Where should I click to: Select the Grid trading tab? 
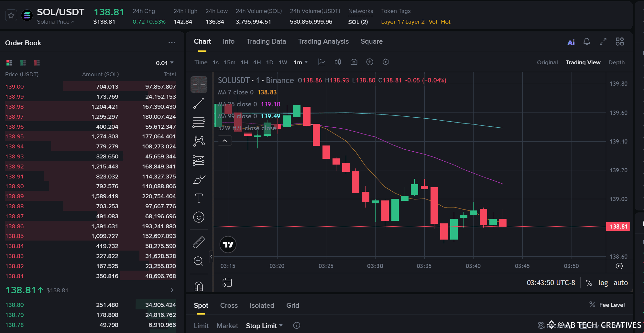click(293, 306)
